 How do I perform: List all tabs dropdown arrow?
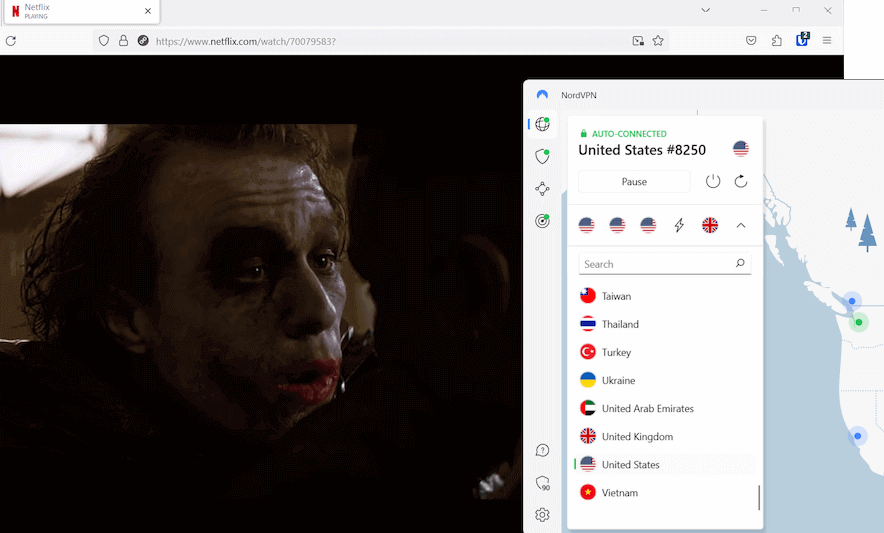click(x=705, y=10)
